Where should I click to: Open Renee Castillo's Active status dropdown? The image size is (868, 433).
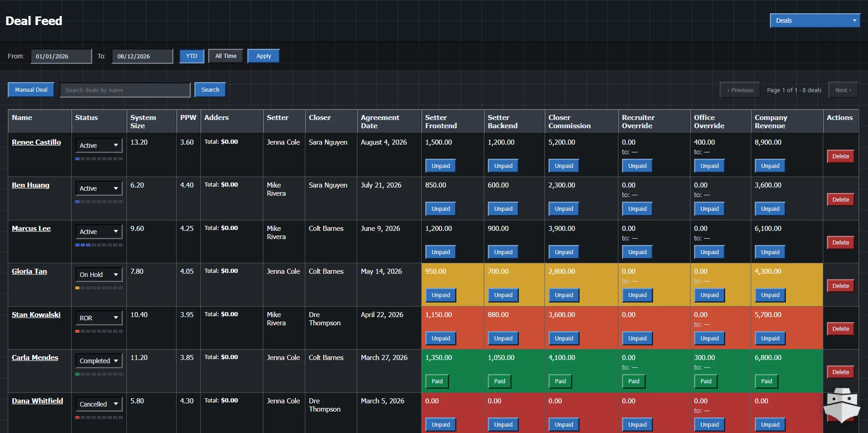click(99, 145)
